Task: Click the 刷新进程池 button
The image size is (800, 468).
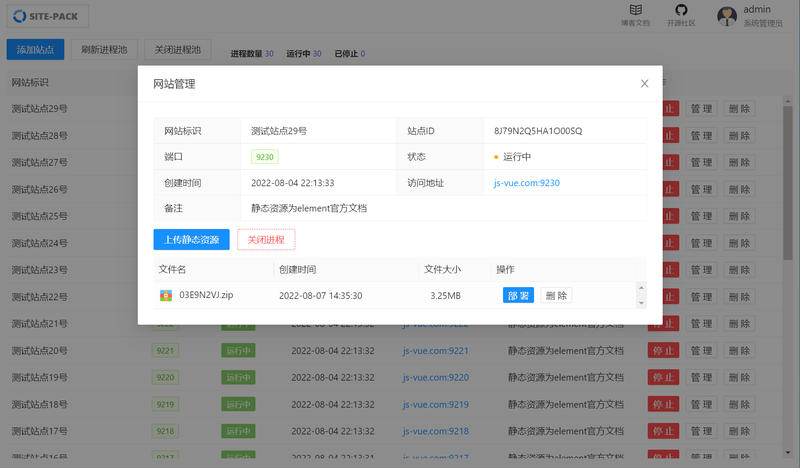Action: coord(104,50)
